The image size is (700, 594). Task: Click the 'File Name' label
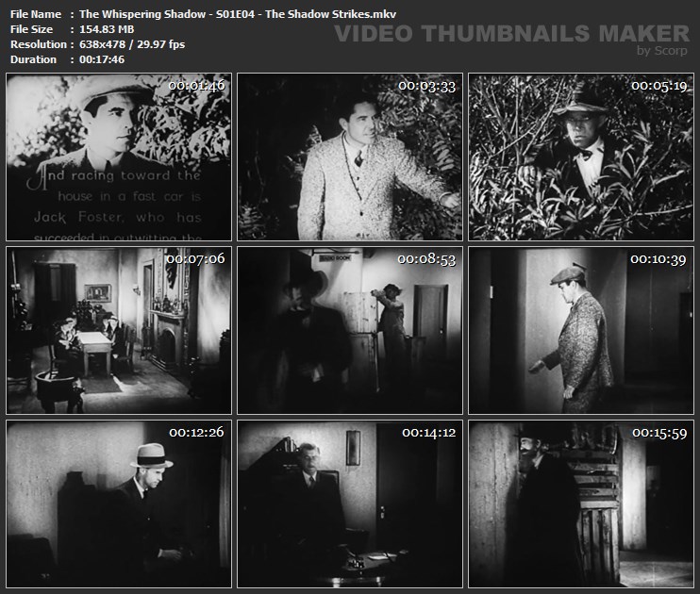[36, 14]
